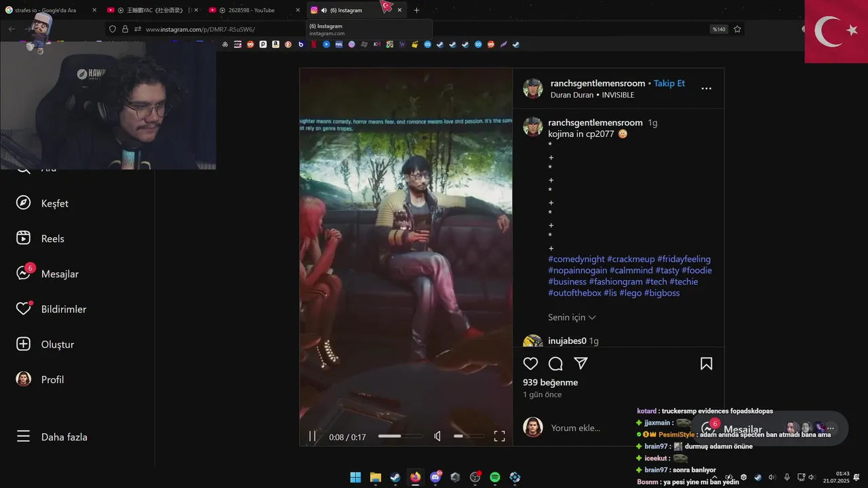Click the comment speech bubble icon

click(556, 364)
